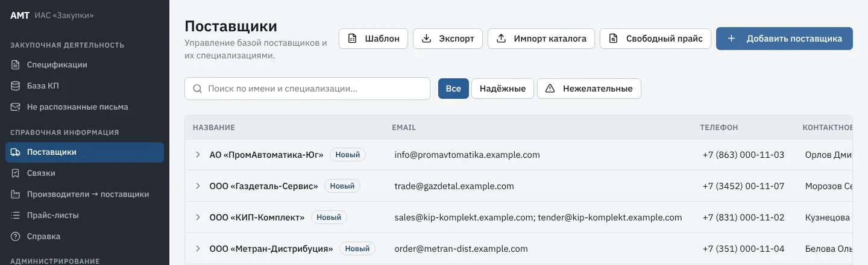Open the Прайс-листы menu item

click(x=84, y=215)
